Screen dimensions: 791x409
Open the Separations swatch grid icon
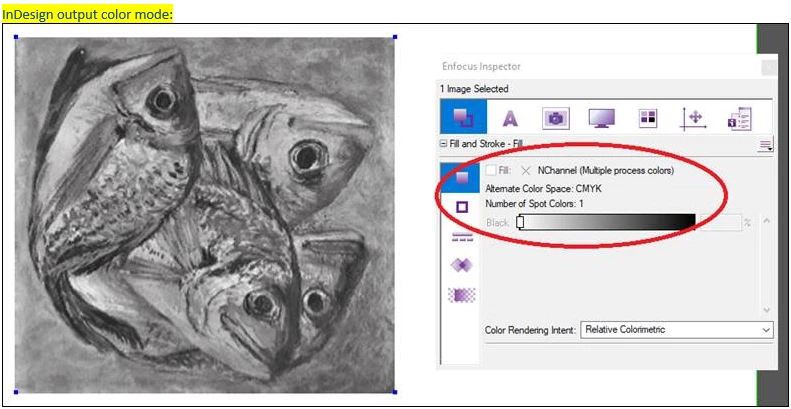point(648,118)
